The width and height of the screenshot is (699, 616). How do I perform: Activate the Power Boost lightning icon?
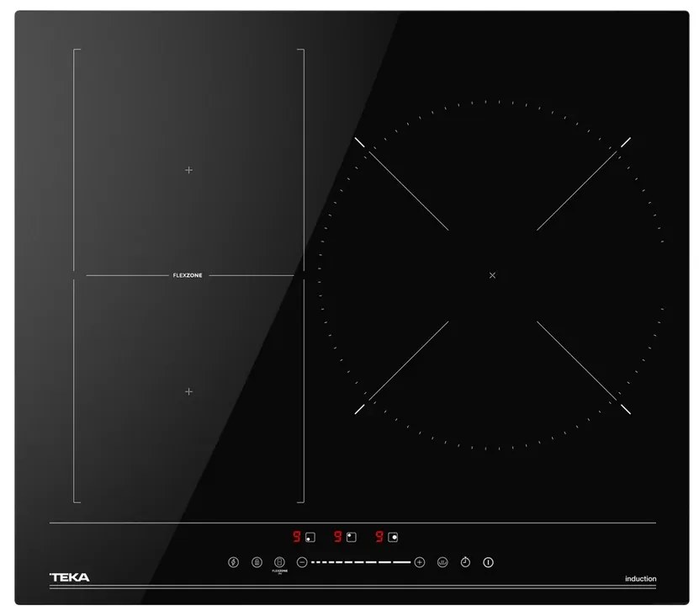233,561
